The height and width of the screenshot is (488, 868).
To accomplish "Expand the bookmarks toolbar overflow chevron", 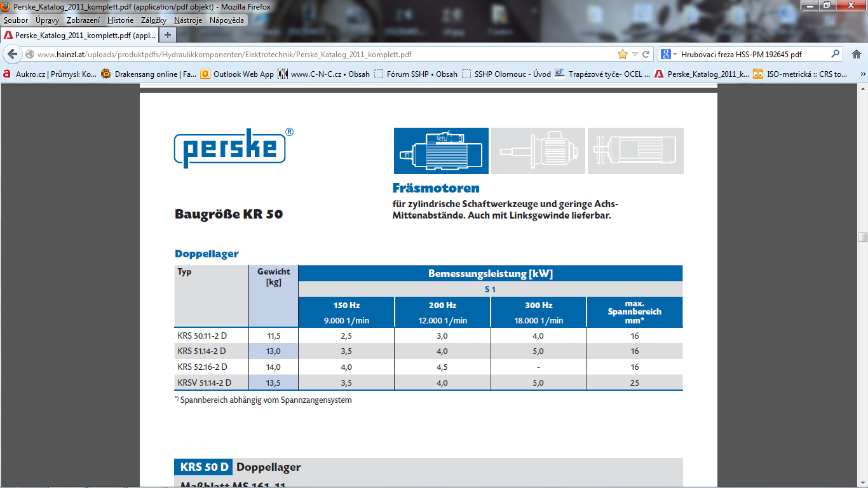I will (862, 74).
